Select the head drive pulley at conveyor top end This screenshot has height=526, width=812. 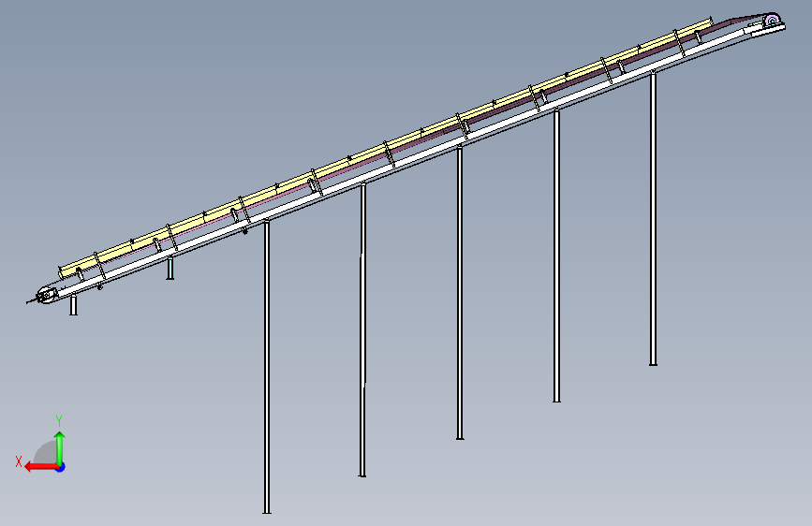[x=772, y=21]
